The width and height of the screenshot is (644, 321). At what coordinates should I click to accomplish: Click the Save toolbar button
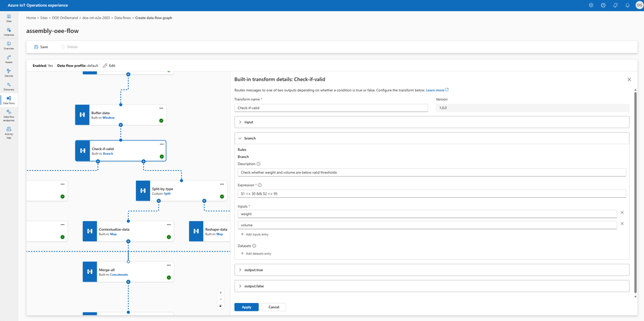[41, 47]
